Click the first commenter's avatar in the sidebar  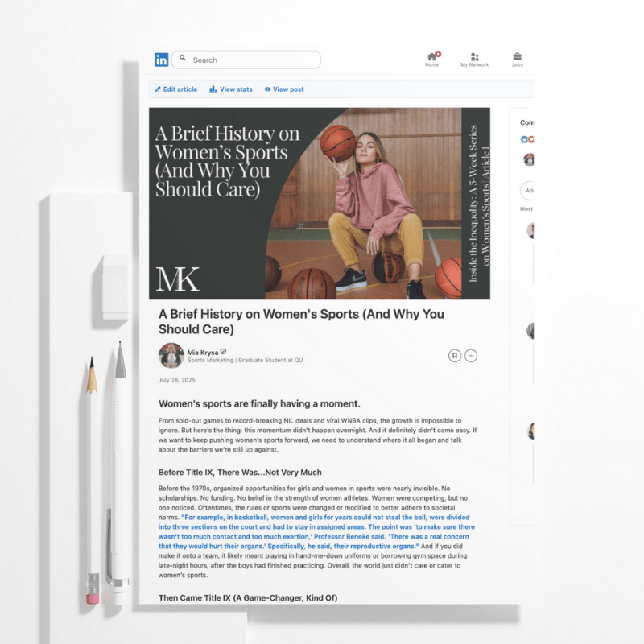pos(530,231)
